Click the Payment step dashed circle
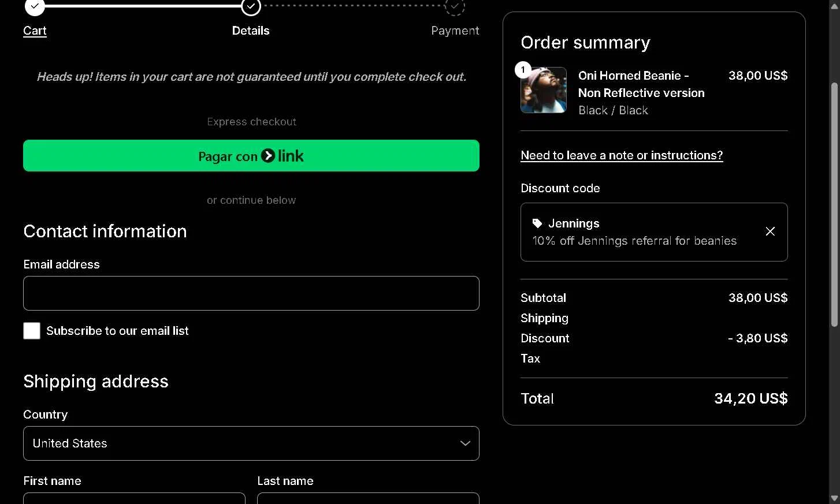Viewport: 840px width, 504px height. 455,7
